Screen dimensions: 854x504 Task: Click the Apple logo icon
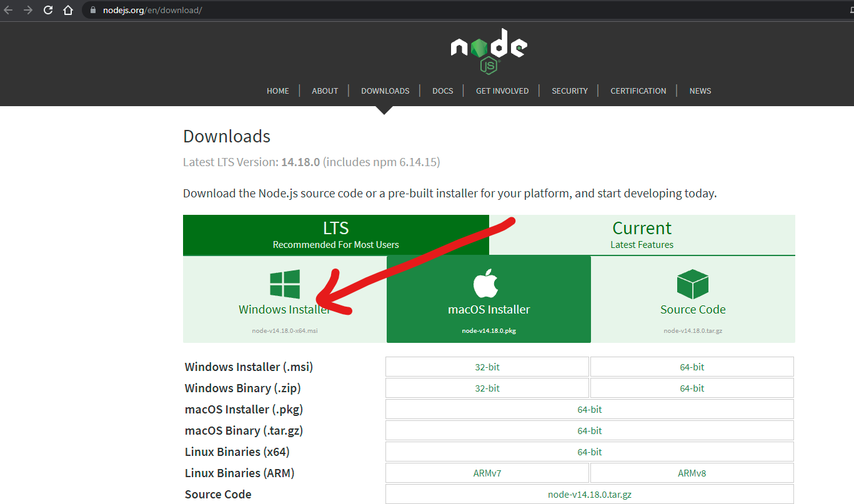click(486, 284)
